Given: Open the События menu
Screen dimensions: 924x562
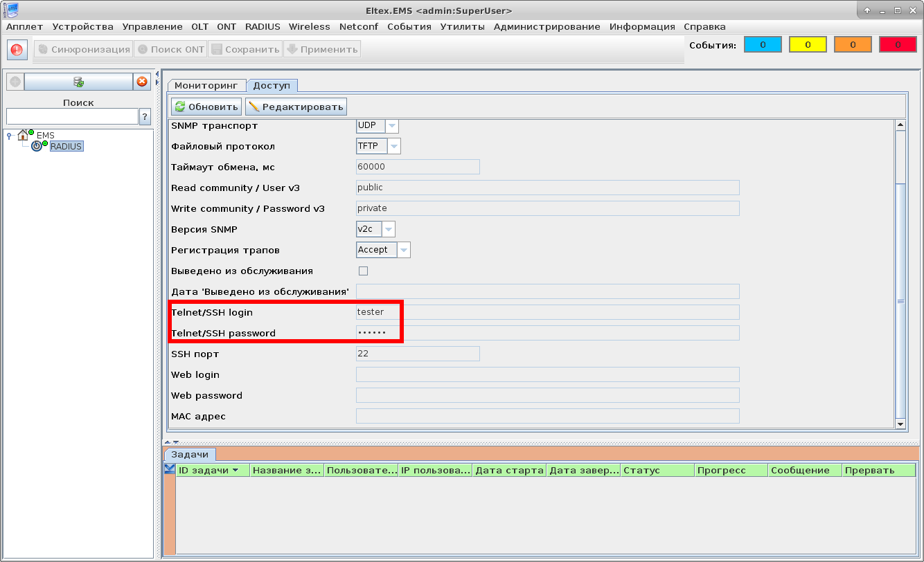Looking at the screenshot, I should point(409,27).
